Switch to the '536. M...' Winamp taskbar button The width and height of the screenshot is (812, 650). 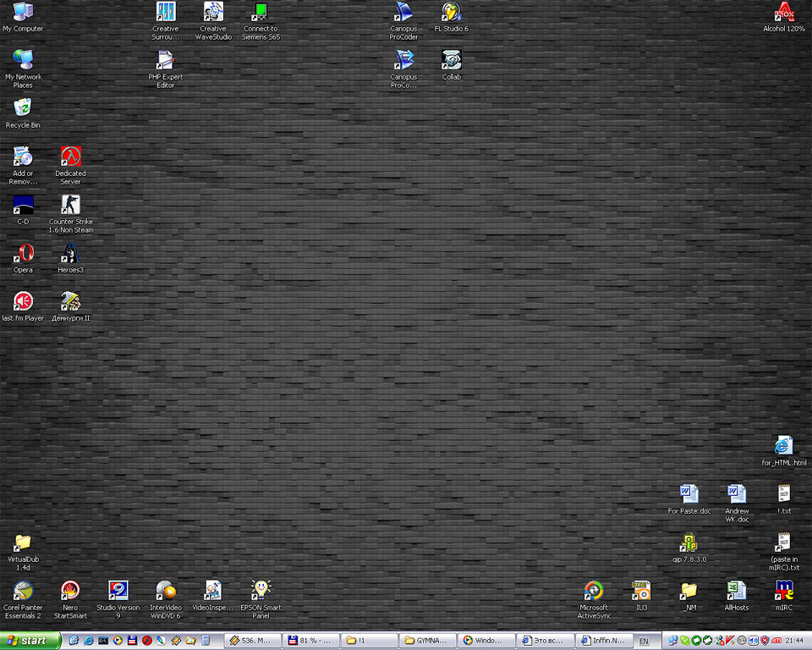click(253, 641)
